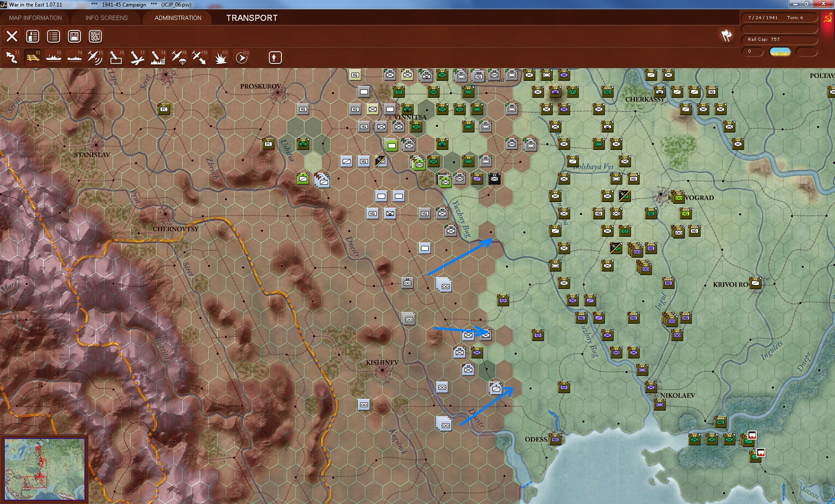
Task: Select F3 naval transport mode
Action: point(53,57)
